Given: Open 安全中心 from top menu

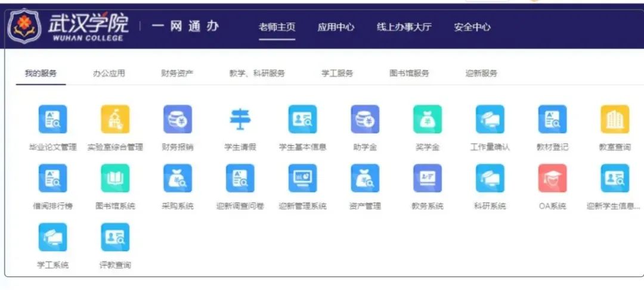Looking at the screenshot, I should [x=472, y=27].
